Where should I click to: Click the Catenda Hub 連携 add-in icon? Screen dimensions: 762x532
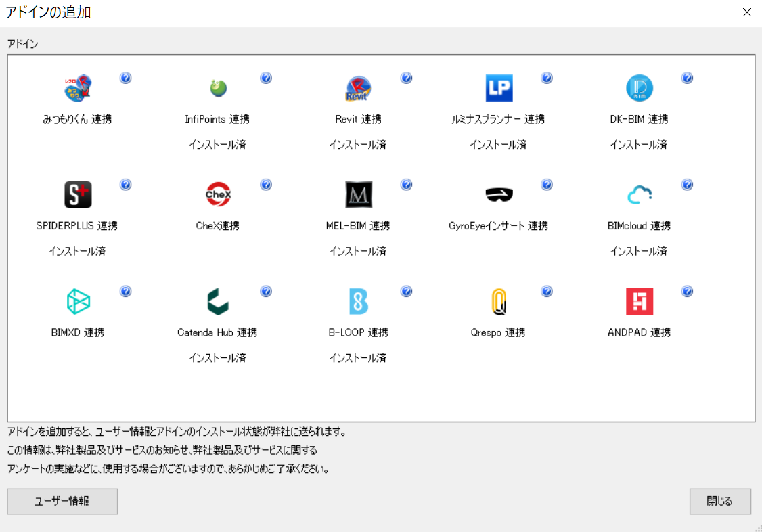(x=218, y=301)
